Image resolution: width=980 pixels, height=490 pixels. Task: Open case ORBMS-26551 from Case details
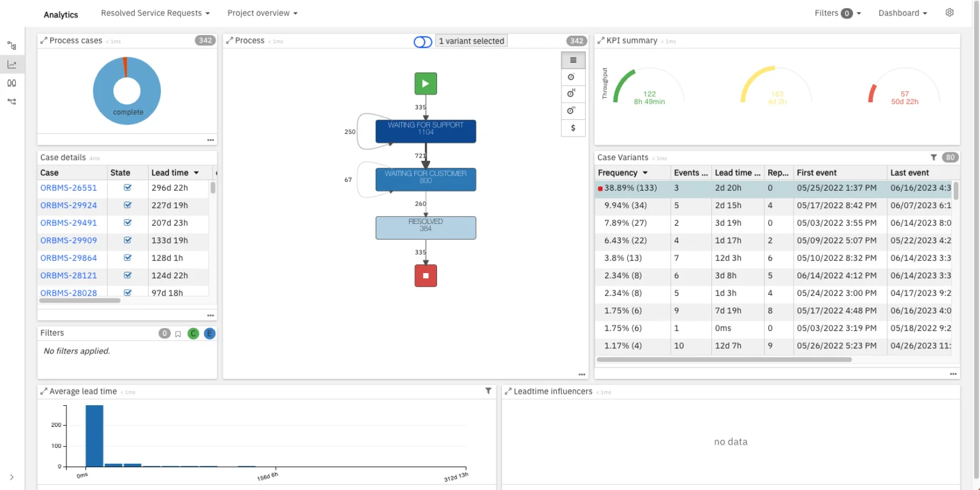pyautogui.click(x=68, y=188)
